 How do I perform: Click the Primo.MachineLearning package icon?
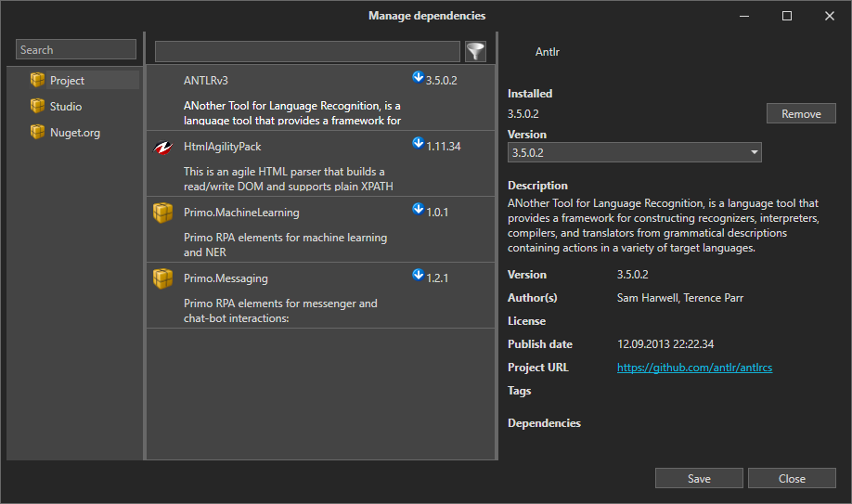pyautogui.click(x=163, y=213)
